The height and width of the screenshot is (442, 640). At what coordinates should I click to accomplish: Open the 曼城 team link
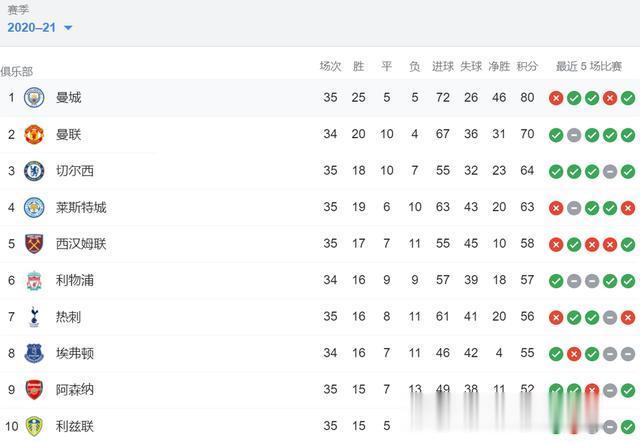pyautogui.click(x=69, y=98)
